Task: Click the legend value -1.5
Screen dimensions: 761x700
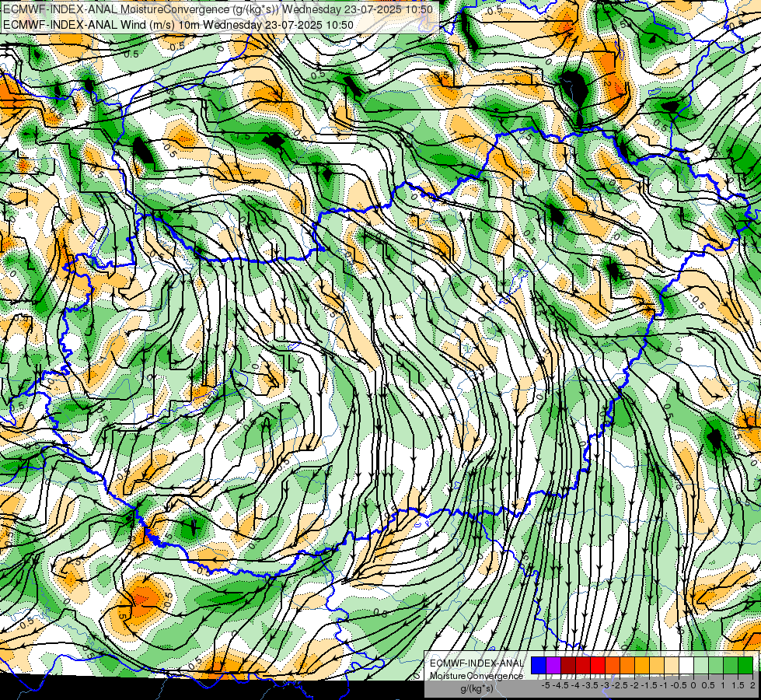Action: [649, 685]
